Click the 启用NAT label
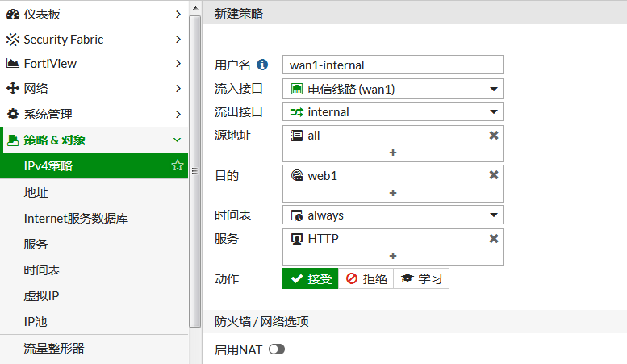This screenshot has width=627, height=364. coord(238,350)
